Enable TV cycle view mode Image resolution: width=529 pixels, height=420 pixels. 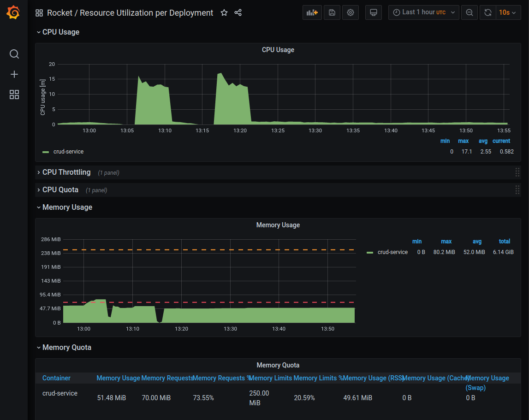click(x=373, y=12)
